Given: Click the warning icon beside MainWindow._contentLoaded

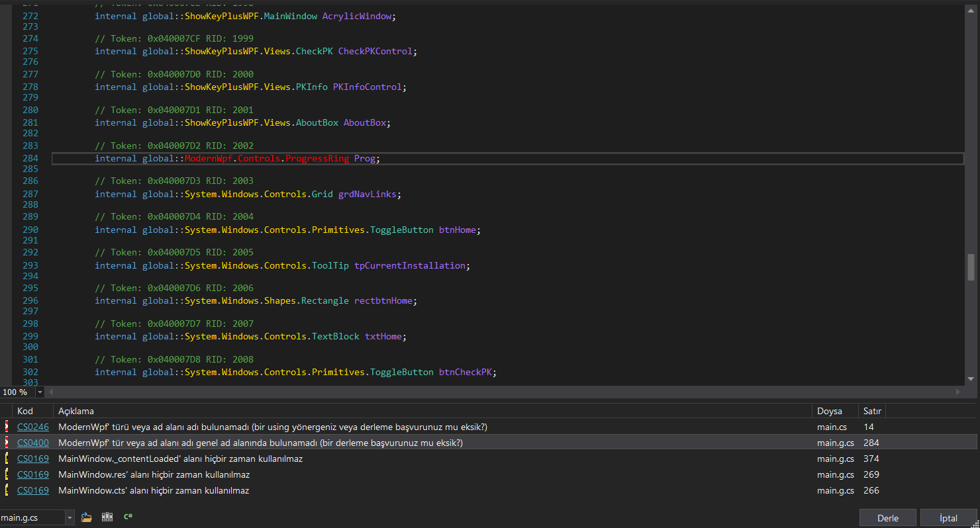Looking at the screenshot, I should (x=7, y=459).
